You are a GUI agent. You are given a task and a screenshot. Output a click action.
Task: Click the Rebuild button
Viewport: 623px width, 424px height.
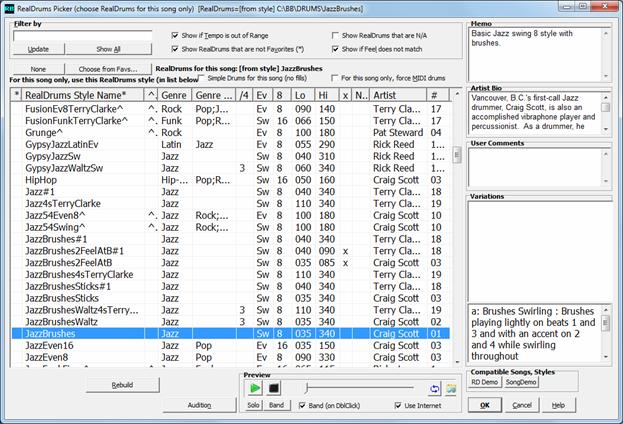[122, 385]
